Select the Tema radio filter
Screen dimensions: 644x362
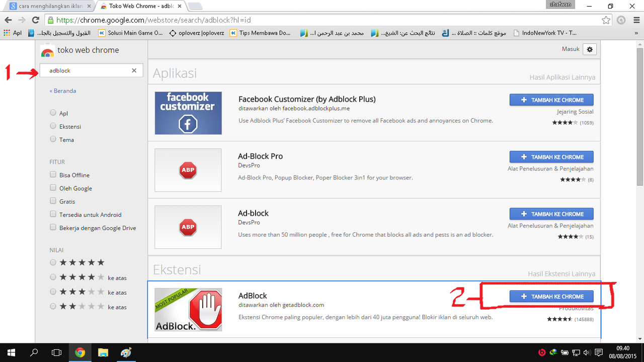tap(53, 139)
